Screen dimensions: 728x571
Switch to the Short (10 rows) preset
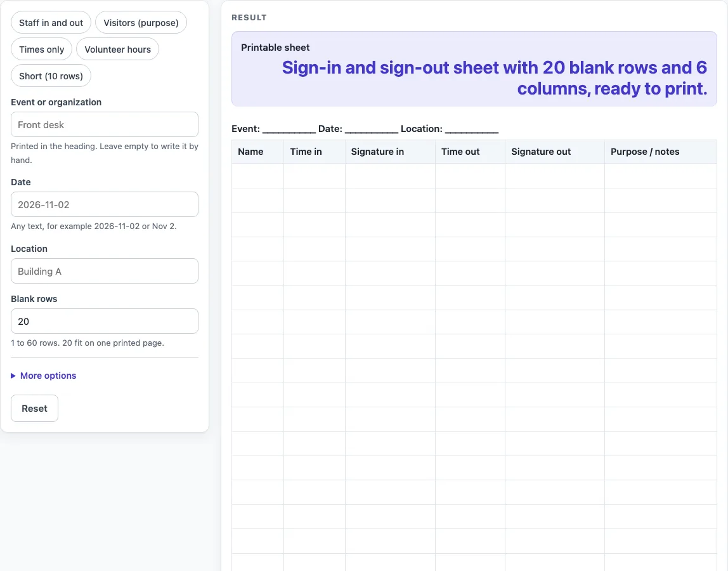[51, 75]
